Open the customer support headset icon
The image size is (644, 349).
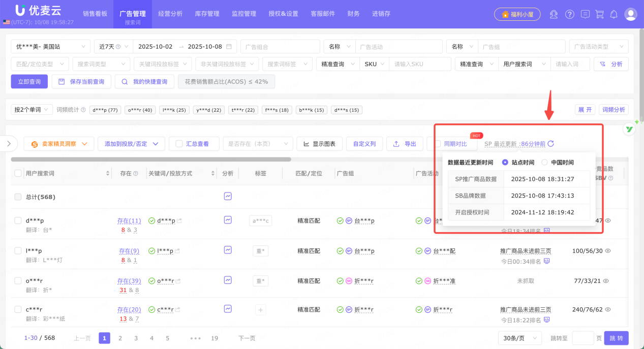point(554,14)
